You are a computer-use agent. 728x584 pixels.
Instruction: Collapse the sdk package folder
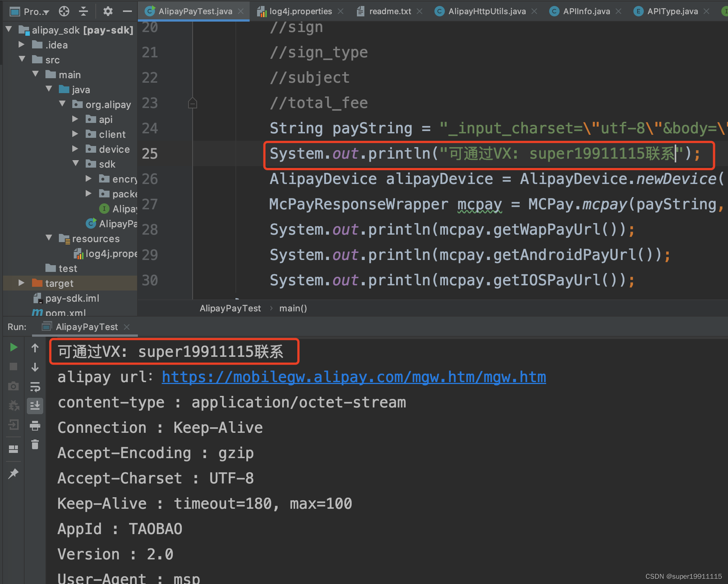tap(76, 164)
